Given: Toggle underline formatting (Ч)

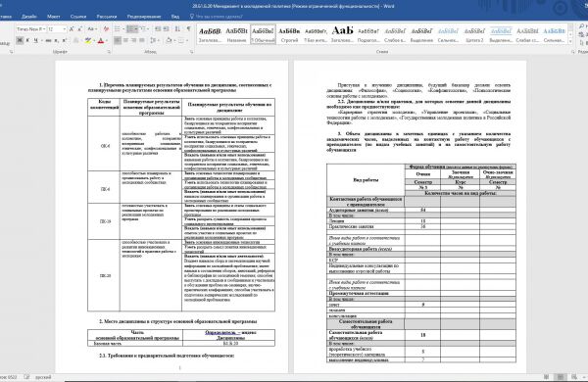Looking at the screenshot, I should click(x=35, y=40).
